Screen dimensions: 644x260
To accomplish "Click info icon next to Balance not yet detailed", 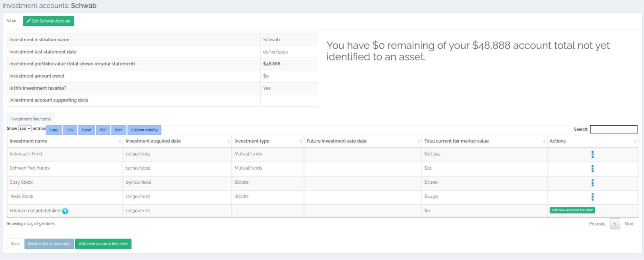I will click(65, 211).
